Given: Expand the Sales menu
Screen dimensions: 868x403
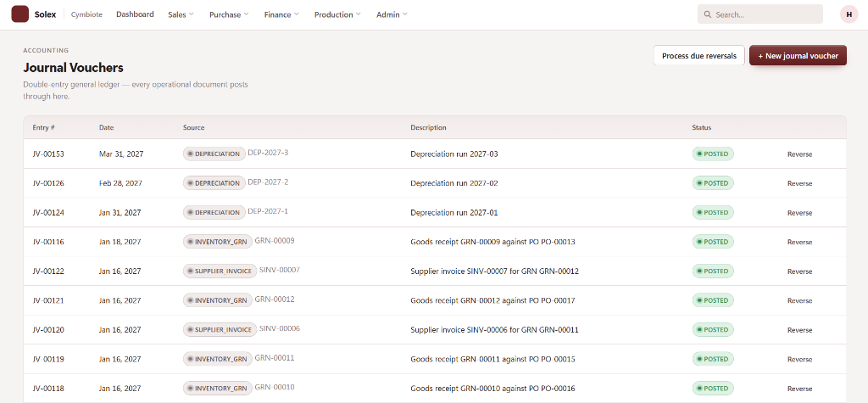Looking at the screenshot, I should (x=181, y=14).
